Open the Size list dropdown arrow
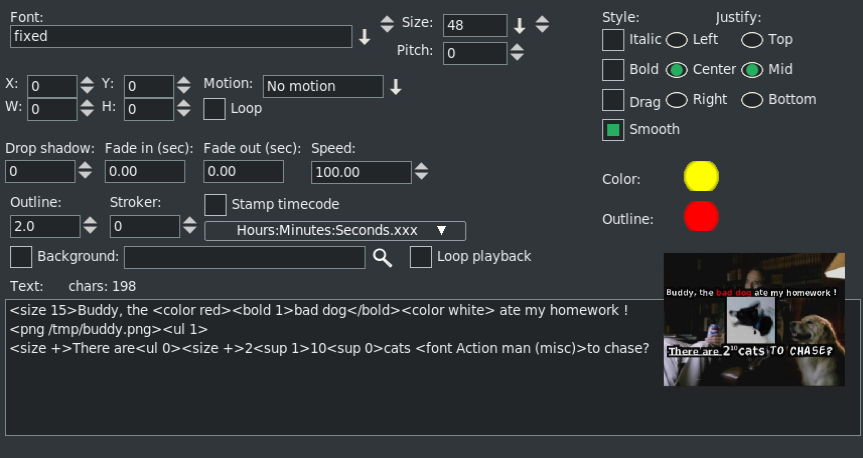Viewport: 863px width, 458px height. tap(519, 25)
